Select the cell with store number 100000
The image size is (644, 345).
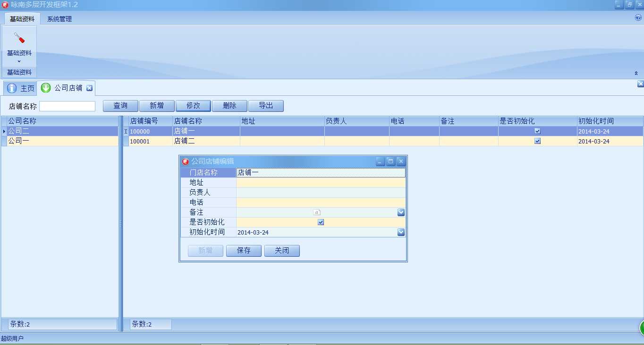tap(151, 131)
